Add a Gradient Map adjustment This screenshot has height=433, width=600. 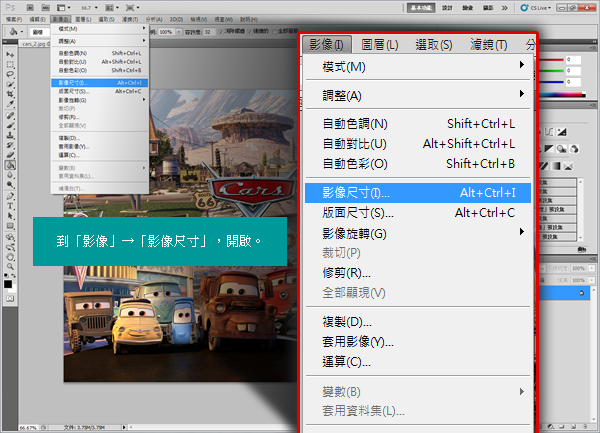556,166
